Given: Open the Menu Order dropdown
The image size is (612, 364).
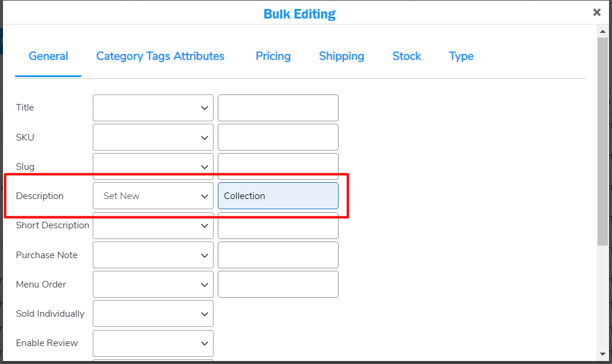Looking at the screenshot, I should (x=153, y=284).
